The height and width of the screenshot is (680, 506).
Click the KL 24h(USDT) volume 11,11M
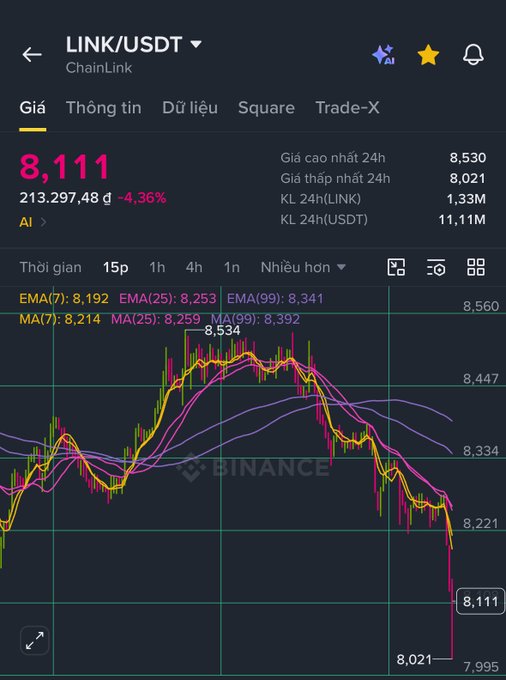tap(462, 219)
